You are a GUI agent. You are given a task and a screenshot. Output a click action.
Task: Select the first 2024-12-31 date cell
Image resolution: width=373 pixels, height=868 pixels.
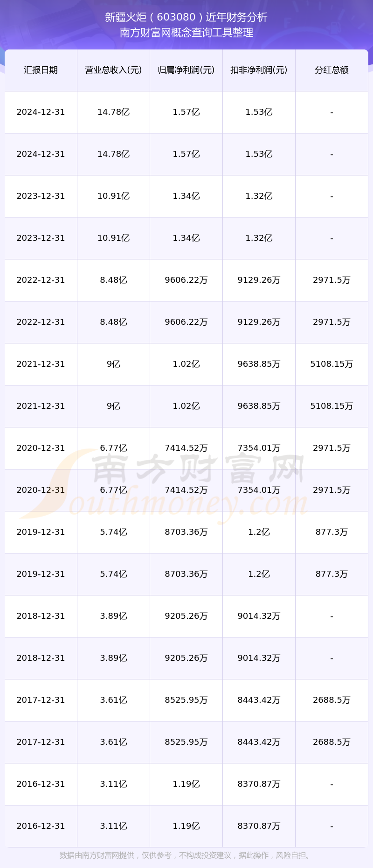pos(41,112)
